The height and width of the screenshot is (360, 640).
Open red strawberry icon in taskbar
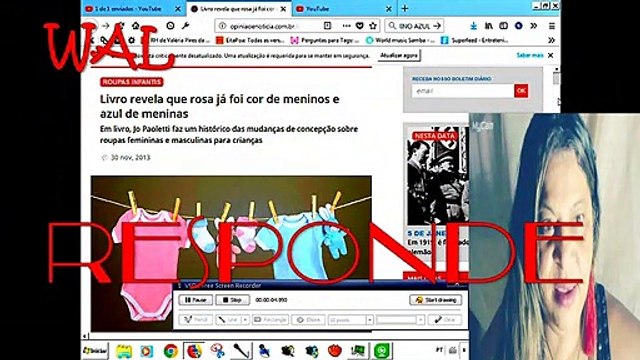click(335, 351)
